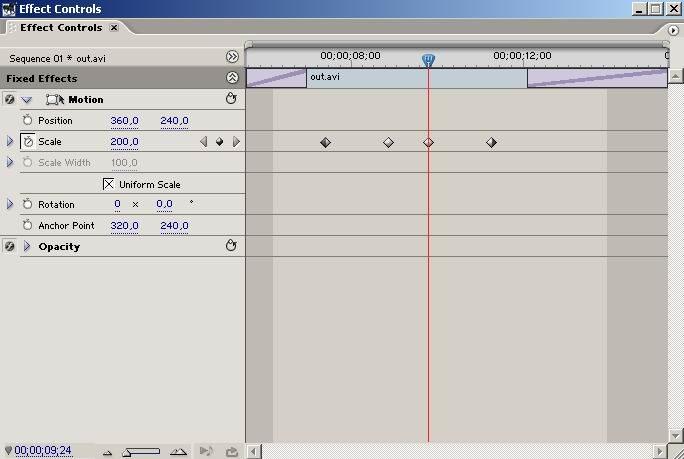The height and width of the screenshot is (459, 684).
Task: Select the first Scale keyframe in the timeline
Action: coord(325,143)
